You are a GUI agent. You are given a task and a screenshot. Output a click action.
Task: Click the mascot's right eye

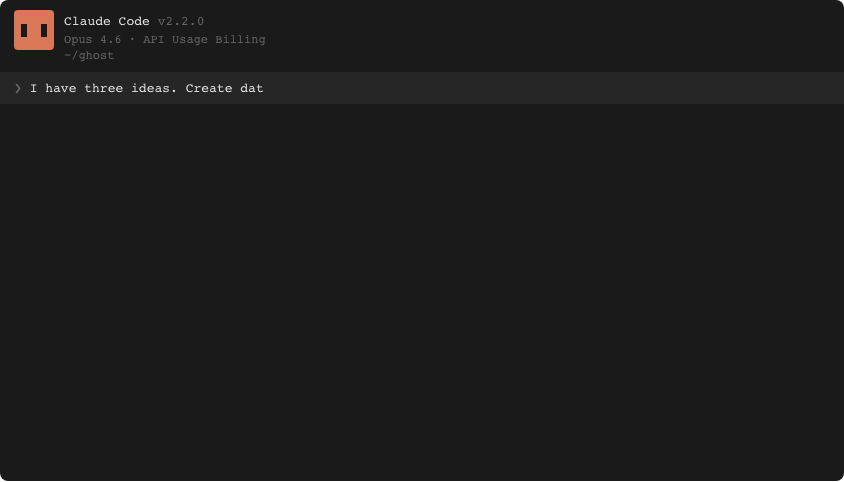pos(44,30)
